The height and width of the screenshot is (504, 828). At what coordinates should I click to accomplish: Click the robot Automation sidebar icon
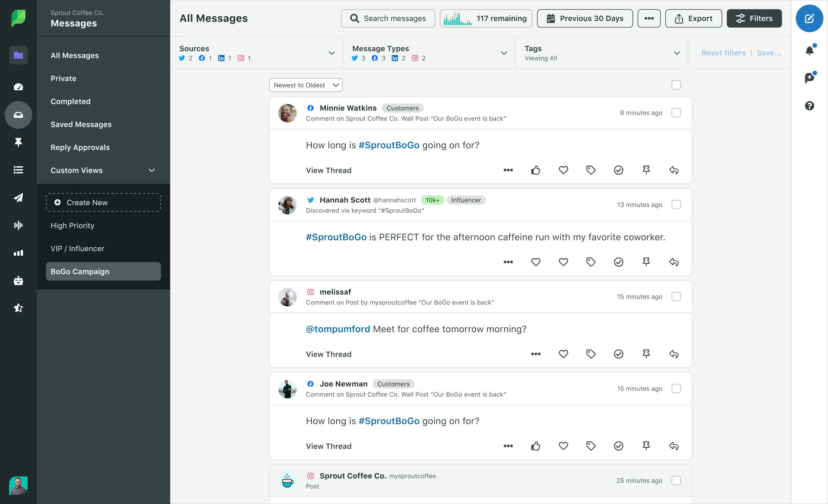click(x=18, y=281)
